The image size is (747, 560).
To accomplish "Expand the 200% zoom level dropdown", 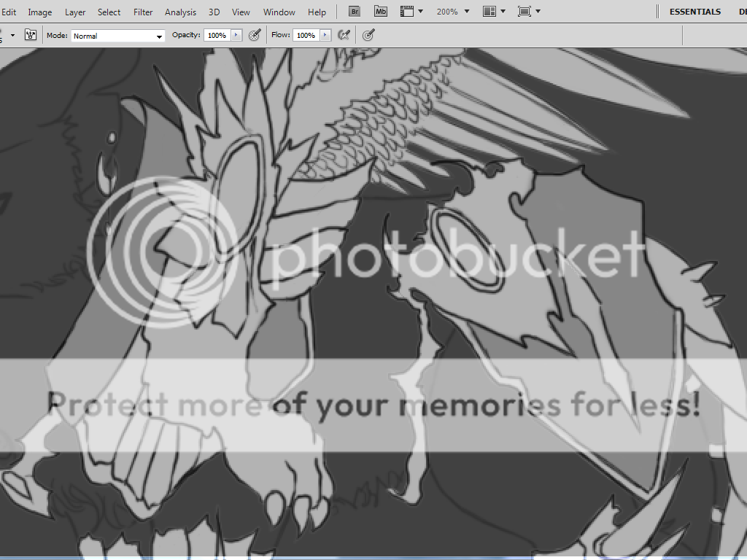I will click(467, 12).
